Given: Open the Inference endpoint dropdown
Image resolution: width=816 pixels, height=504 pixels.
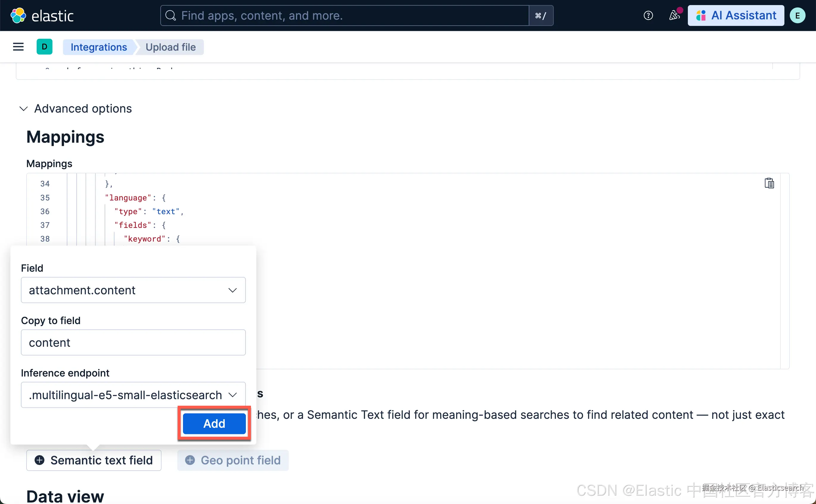Looking at the screenshot, I should [133, 395].
